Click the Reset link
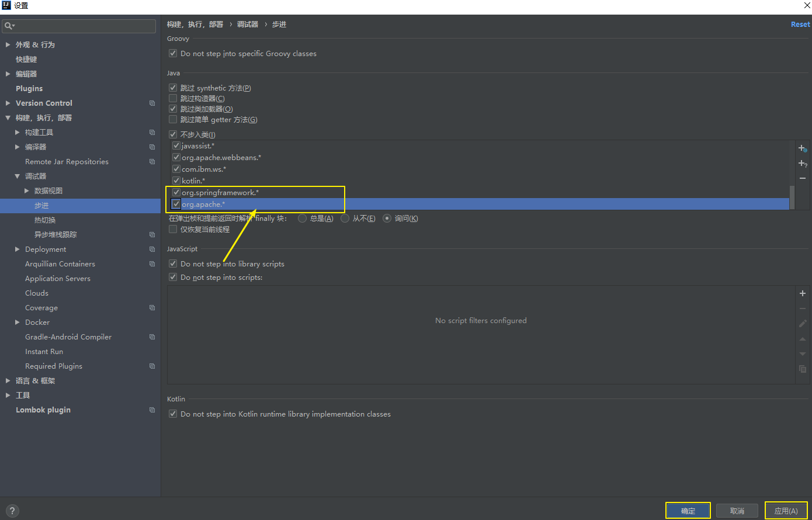Image resolution: width=812 pixels, height=520 pixels. 800,25
